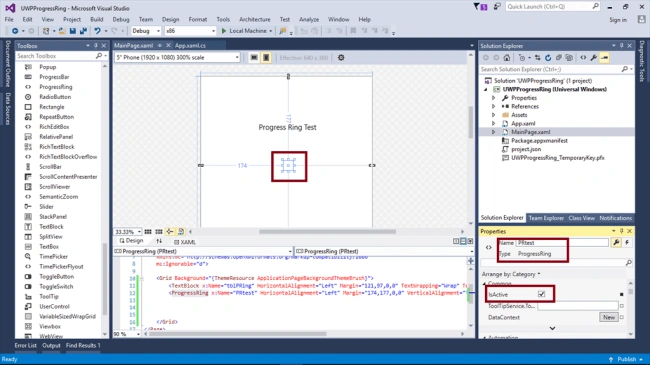This screenshot has height=365, width=650.
Task: Click Show All Files icon in Solution Explorer
Action: [569, 58]
